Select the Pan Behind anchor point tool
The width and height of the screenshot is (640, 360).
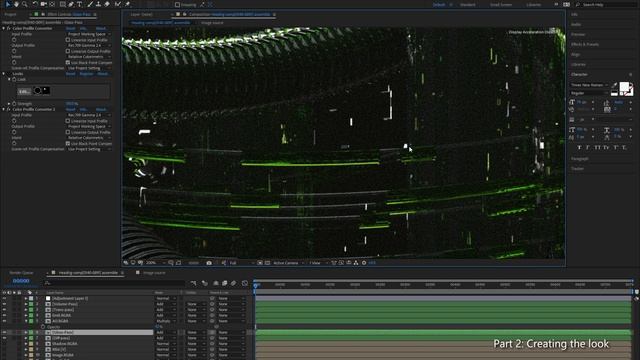(x=52, y=4)
